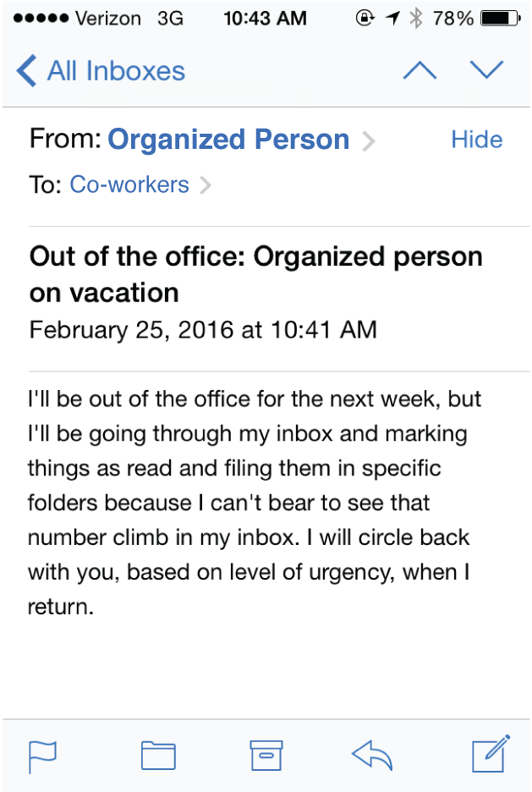This screenshot has width=532, height=792.
Task: Tap the reply arrow icon
Action: (372, 756)
